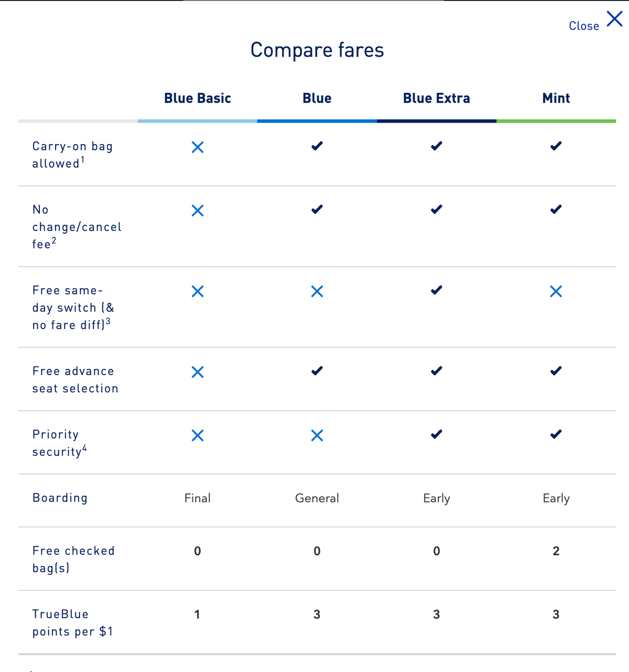Image resolution: width=629 pixels, height=672 pixels.
Task: Click the X mark under Blue Basic carry-on bag
Action: [x=198, y=147]
